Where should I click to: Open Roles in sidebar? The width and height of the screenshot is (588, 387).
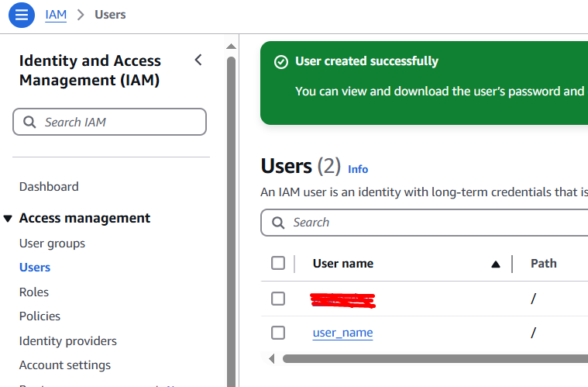34,292
